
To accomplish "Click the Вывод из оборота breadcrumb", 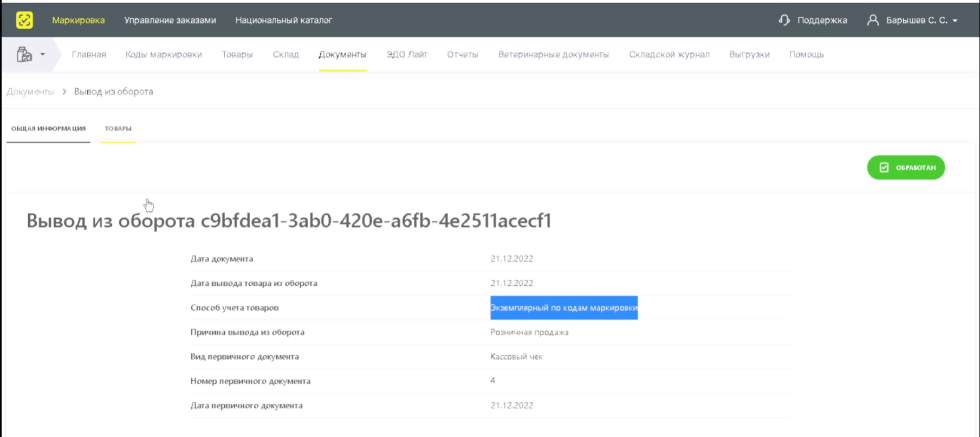I will pyautogui.click(x=114, y=92).
